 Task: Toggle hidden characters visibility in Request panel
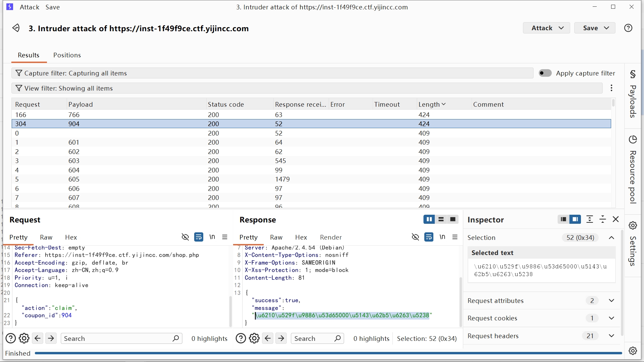185,237
